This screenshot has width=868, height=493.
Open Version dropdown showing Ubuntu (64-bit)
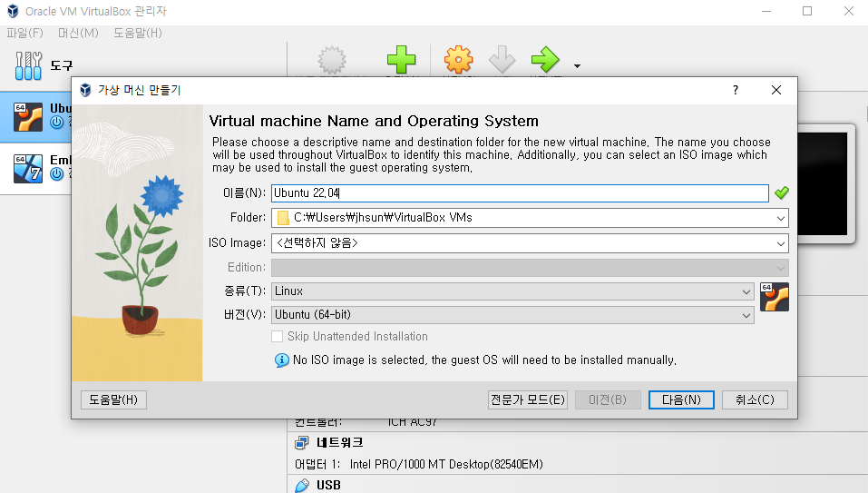512,315
